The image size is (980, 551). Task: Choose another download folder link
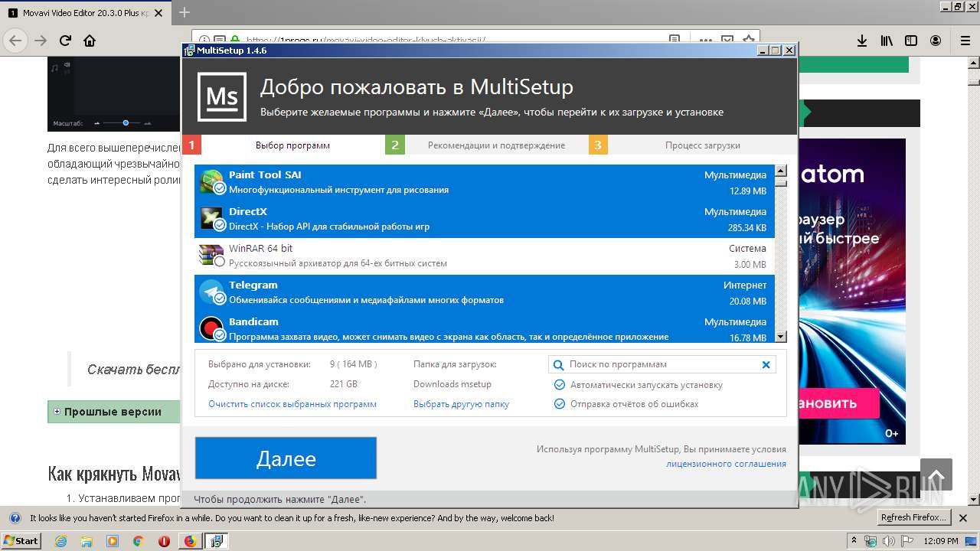tap(461, 404)
